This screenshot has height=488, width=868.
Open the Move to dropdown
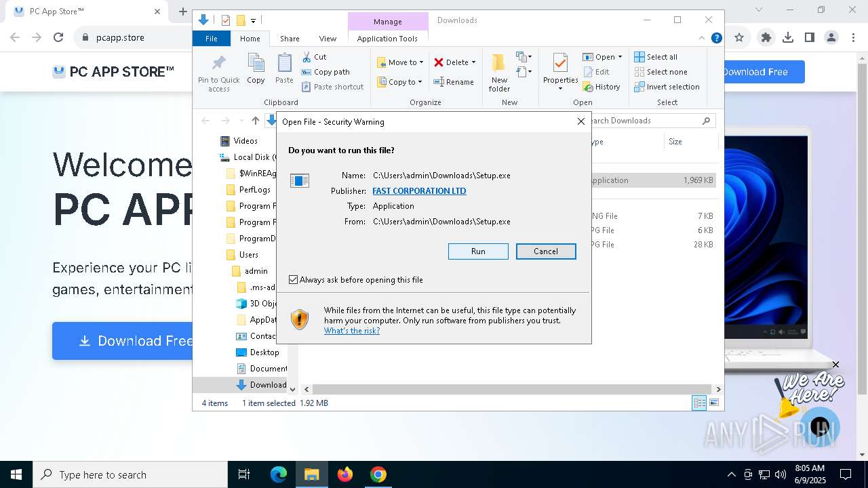400,62
